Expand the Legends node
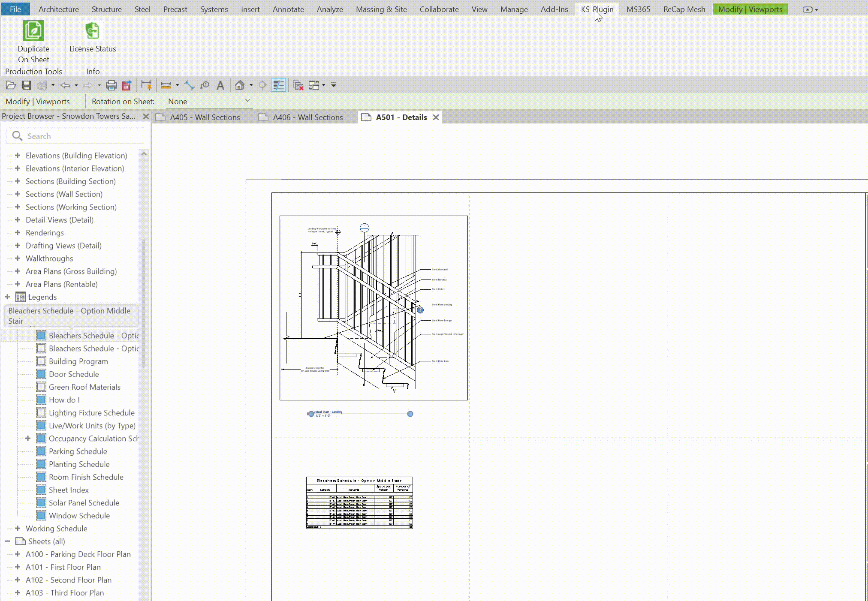 7,297
